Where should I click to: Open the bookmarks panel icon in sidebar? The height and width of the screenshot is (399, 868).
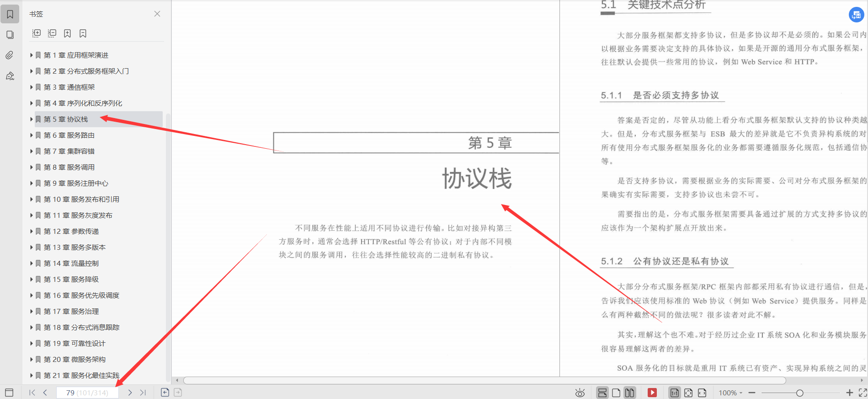(10, 14)
